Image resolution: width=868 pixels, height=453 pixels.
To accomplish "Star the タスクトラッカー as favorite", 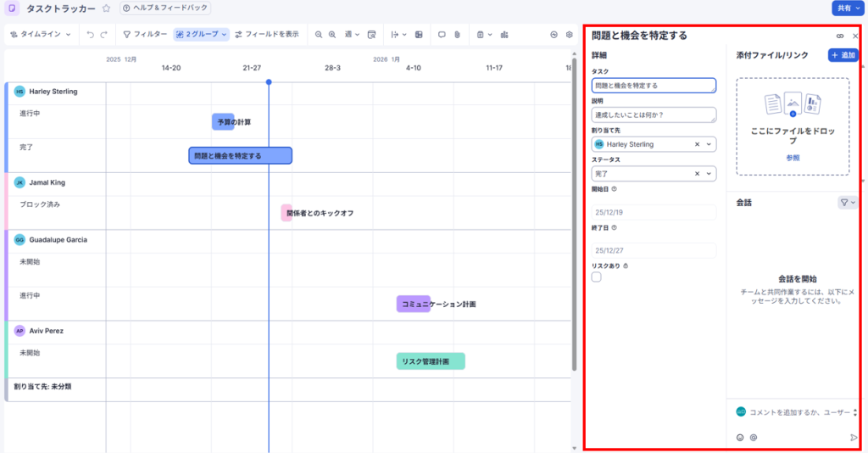I will click(106, 8).
